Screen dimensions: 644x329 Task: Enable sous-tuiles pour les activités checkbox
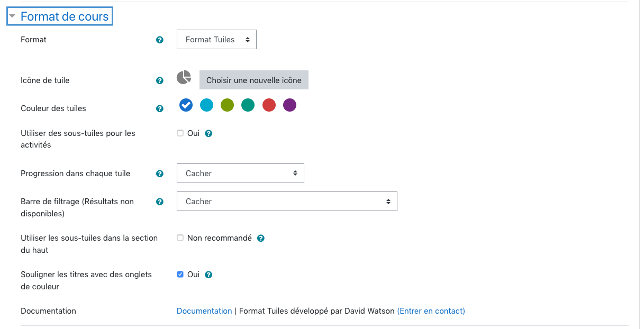pyautogui.click(x=180, y=133)
